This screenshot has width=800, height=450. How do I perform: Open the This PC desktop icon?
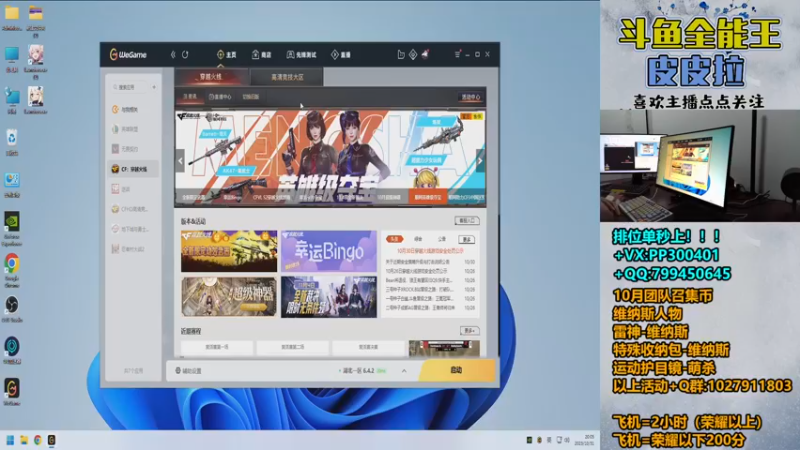tap(12, 59)
